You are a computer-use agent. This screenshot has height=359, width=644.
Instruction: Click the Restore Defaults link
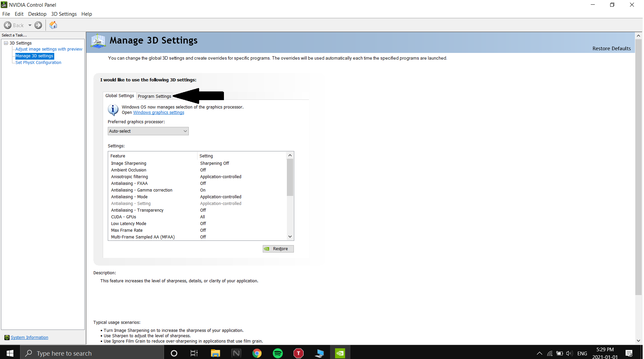[612, 49]
